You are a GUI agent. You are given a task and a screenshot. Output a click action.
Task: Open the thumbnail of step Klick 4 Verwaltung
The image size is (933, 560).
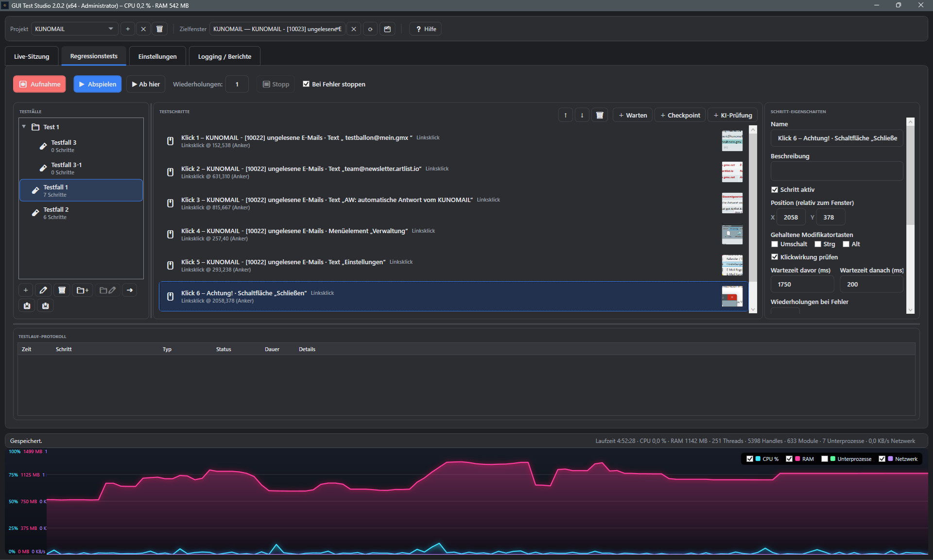732,234
